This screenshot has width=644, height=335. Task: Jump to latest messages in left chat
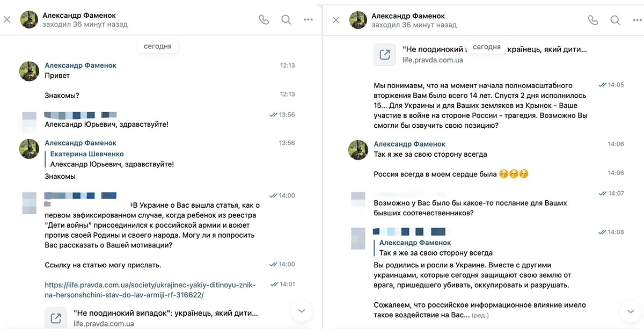pos(301,310)
